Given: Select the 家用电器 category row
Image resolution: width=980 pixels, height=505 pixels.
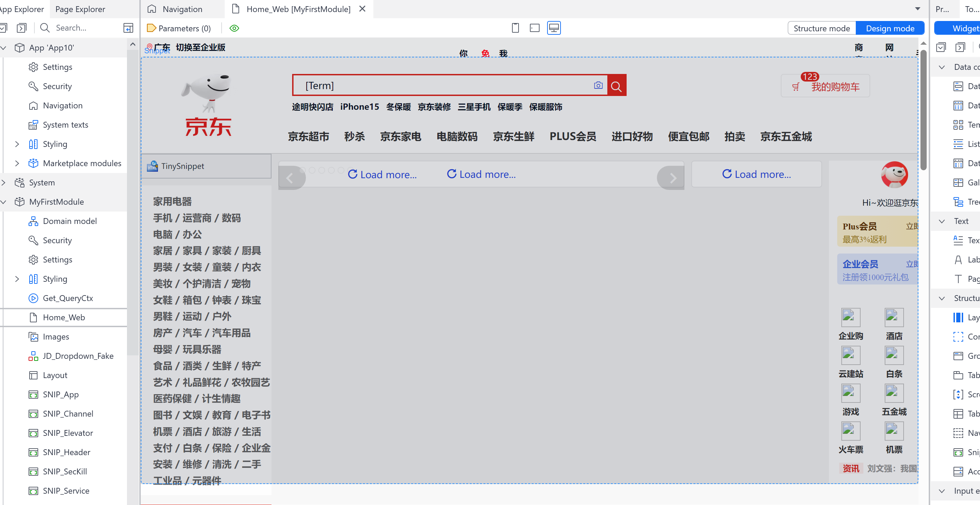Looking at the screenshot, I should pyautogui.click(x=172, y=202).
